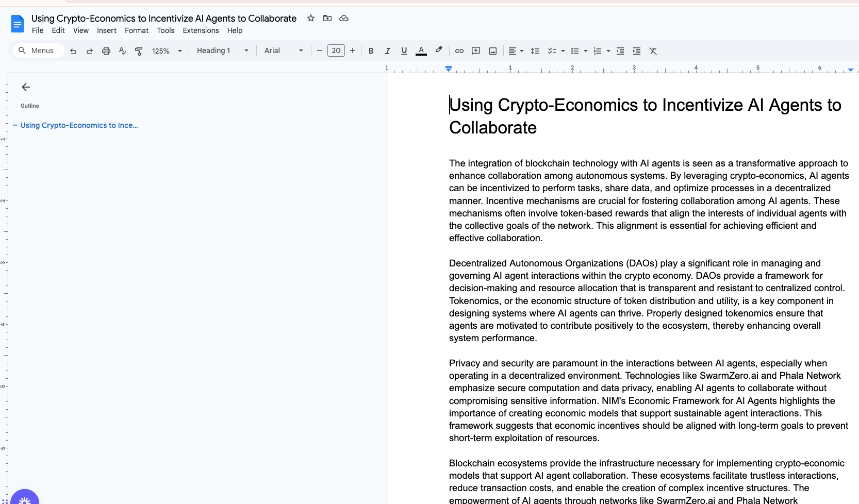Jump to outline heading Using Crypto-Economics

pyautogui.click(x=79, y=125)
